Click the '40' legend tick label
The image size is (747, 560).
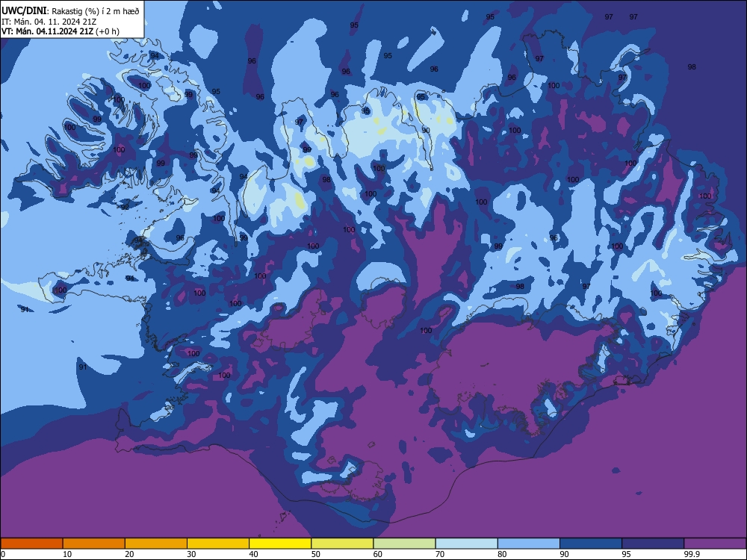tap(253, 554)
